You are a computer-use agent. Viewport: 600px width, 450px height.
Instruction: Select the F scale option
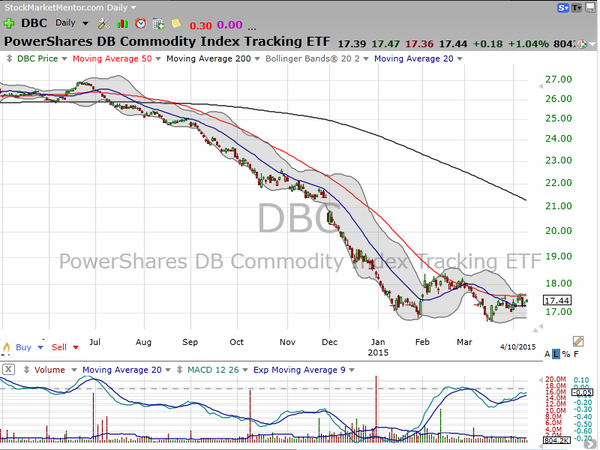pyautogui.click(x=576, y=354)
